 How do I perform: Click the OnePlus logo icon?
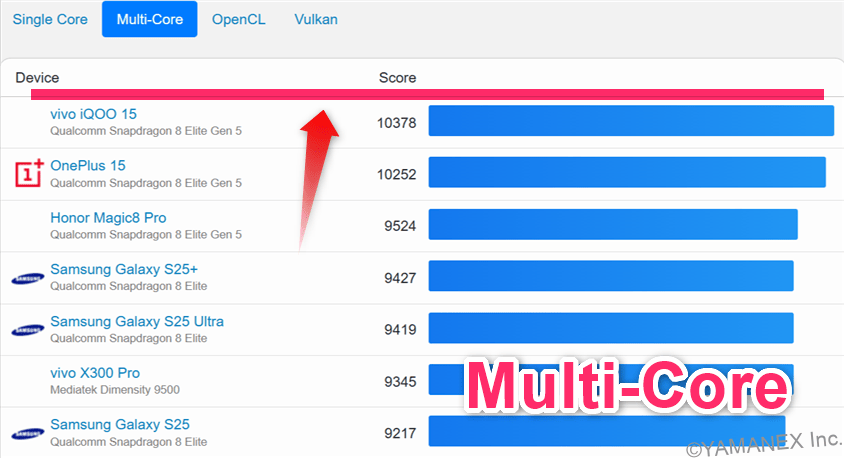29,173
